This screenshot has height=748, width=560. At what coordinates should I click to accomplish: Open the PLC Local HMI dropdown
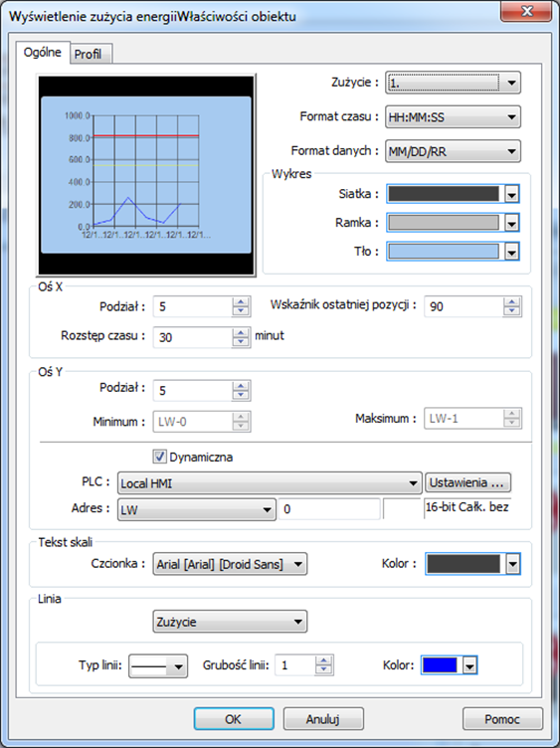tap(270, 483)
